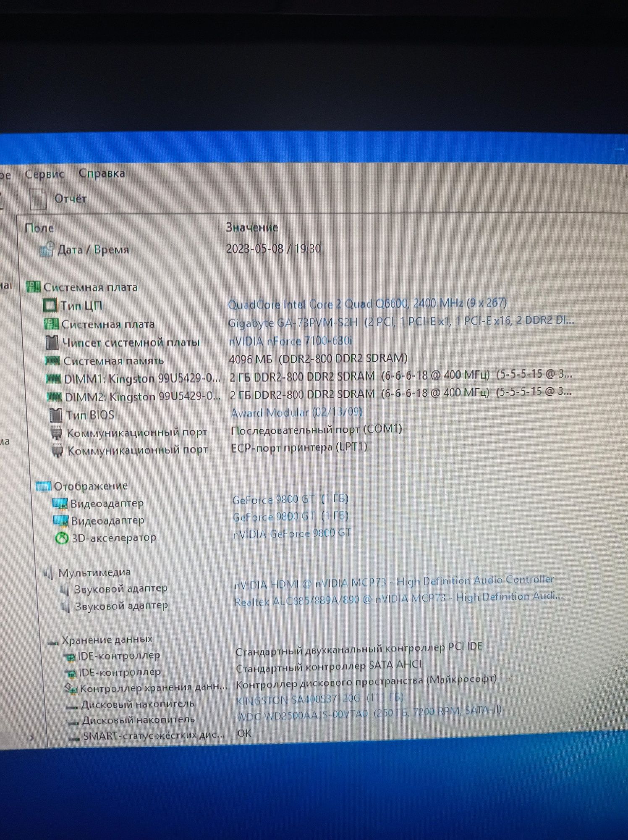The image size is (628, 840).
Task: Click the Отчёт report page icon
Action: click(x=38, y=199)
